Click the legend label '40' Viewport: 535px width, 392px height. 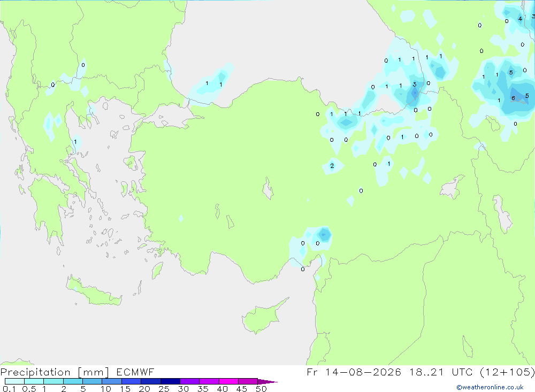click(223, 389)
